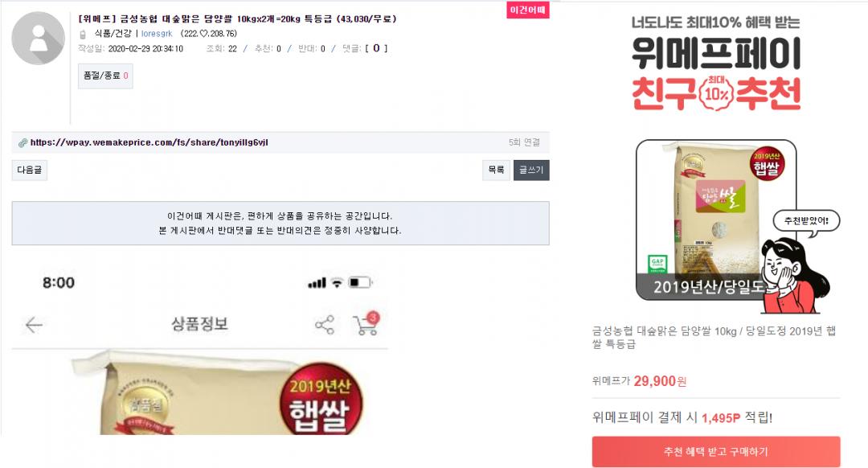The width and height of the screenshot is (868, 468).
Task: Tap the share icon in 상품정보 header
Action: tap(325, 325)
